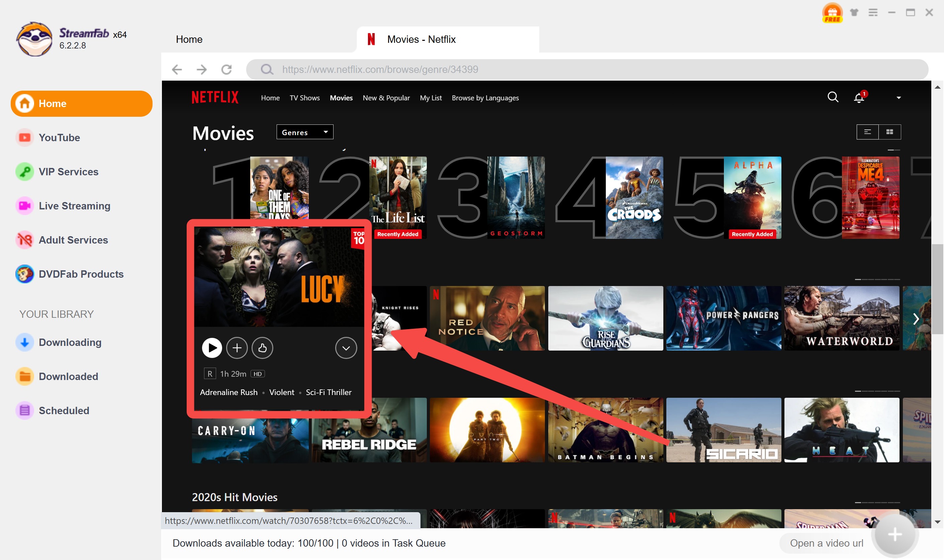
Task: Click the round plus add-URL button
Action: click(894, 534)
